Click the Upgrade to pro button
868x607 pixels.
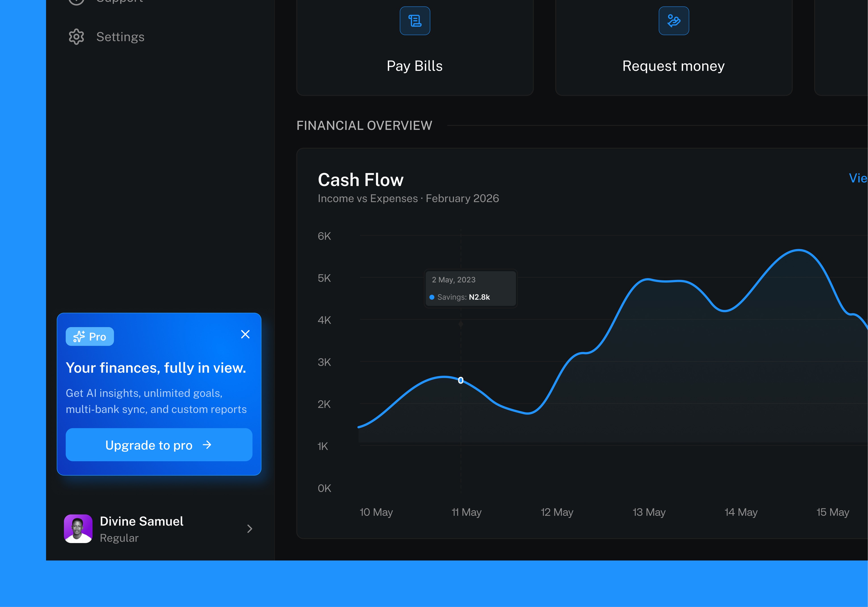[159, 445]
